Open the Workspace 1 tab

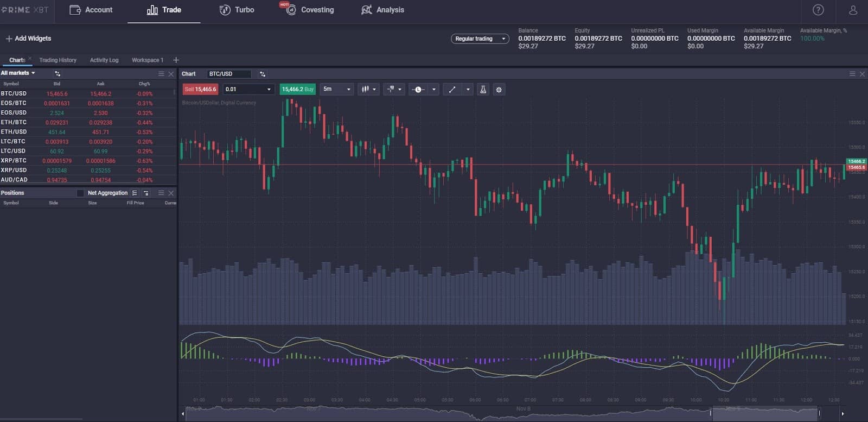click(148, 60)
